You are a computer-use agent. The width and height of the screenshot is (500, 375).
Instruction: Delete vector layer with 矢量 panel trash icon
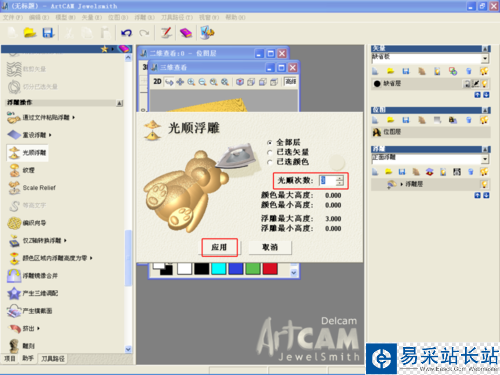tap(469, 71)
